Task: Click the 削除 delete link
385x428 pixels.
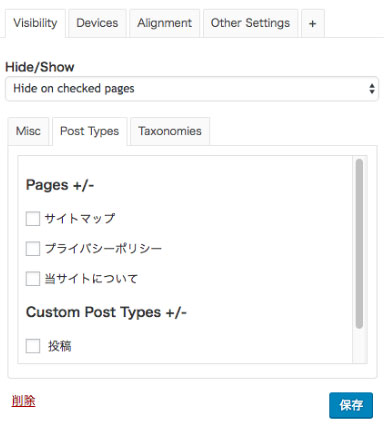Action: [23, 401]
